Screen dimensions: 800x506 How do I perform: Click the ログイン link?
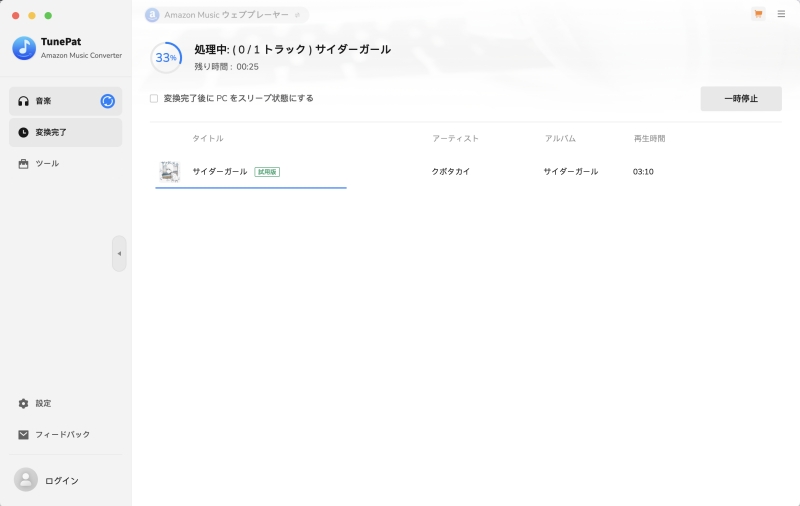pyautogui.click(x=62, y=480)
